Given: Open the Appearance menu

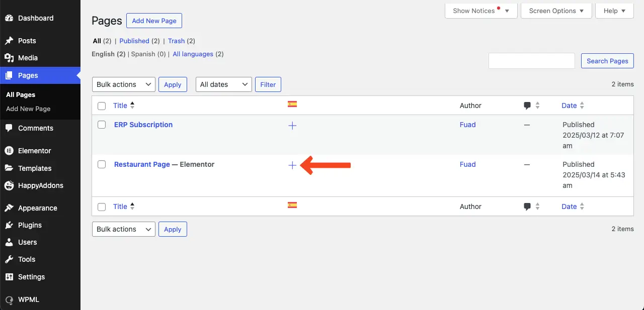Looking at the screenshot, I should (x=40, y=208).
